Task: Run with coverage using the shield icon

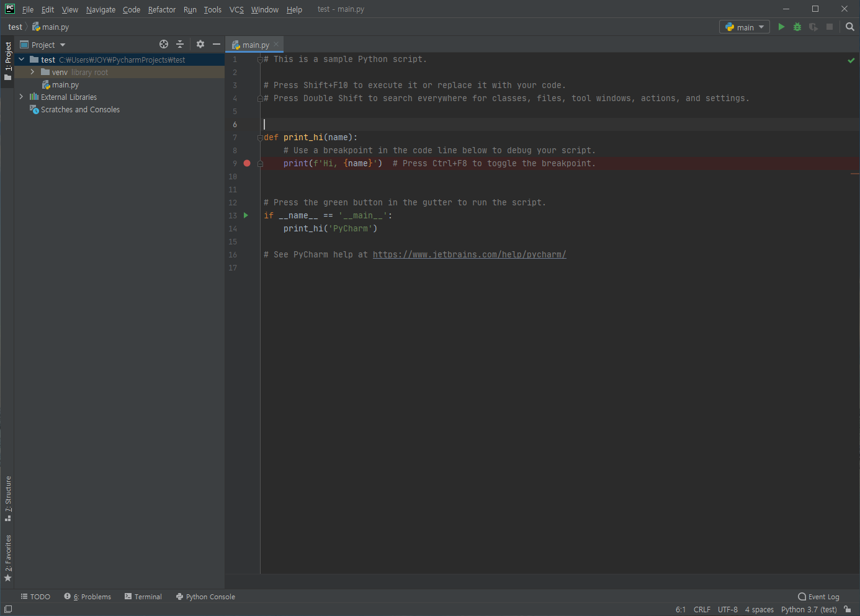Action: tap(813, 27)
